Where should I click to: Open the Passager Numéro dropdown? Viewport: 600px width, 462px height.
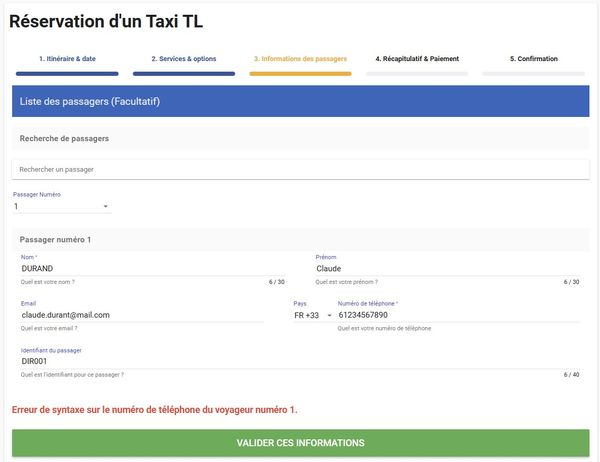pyautogui.click(x=61, y=207)
